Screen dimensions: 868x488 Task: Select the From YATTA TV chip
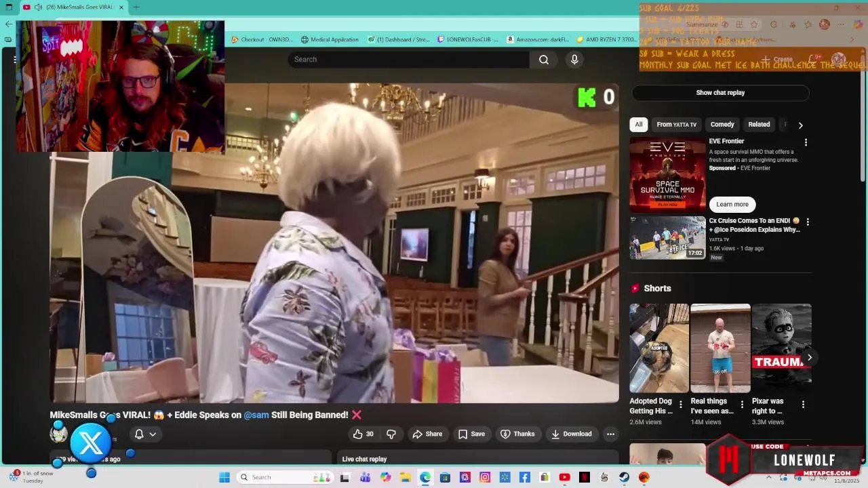click(676, 125)
